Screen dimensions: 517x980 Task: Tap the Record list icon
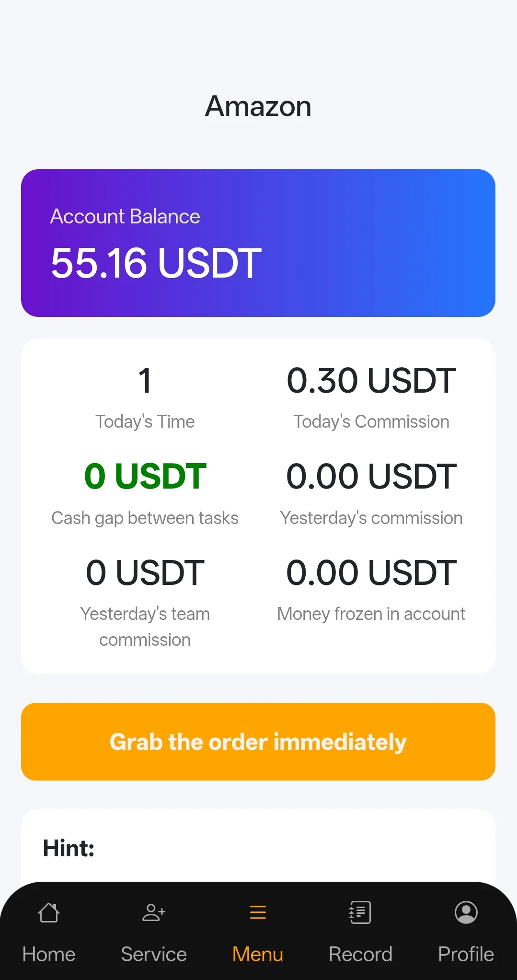point(360,912)
